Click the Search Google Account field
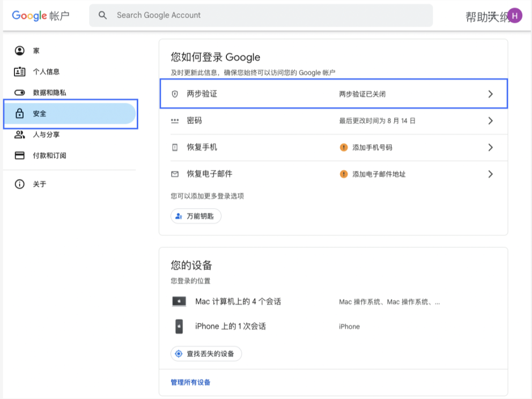This screenshot has width=532, height=399. click(268, 16)
